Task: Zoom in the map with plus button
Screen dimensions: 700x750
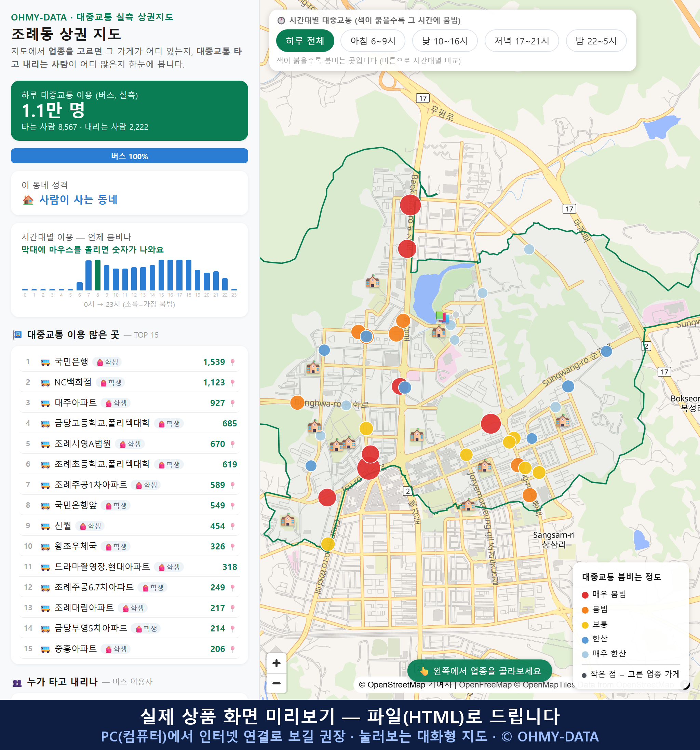Action: (276, 663)
